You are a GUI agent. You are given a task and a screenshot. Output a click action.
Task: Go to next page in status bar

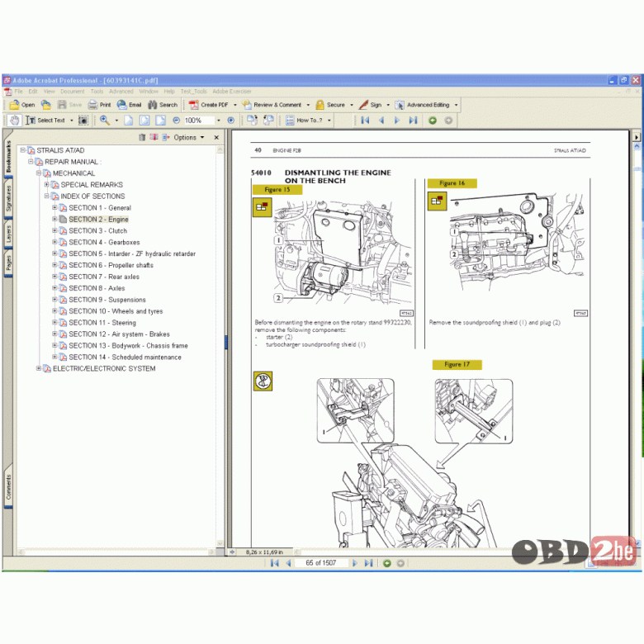coord(355,563)
